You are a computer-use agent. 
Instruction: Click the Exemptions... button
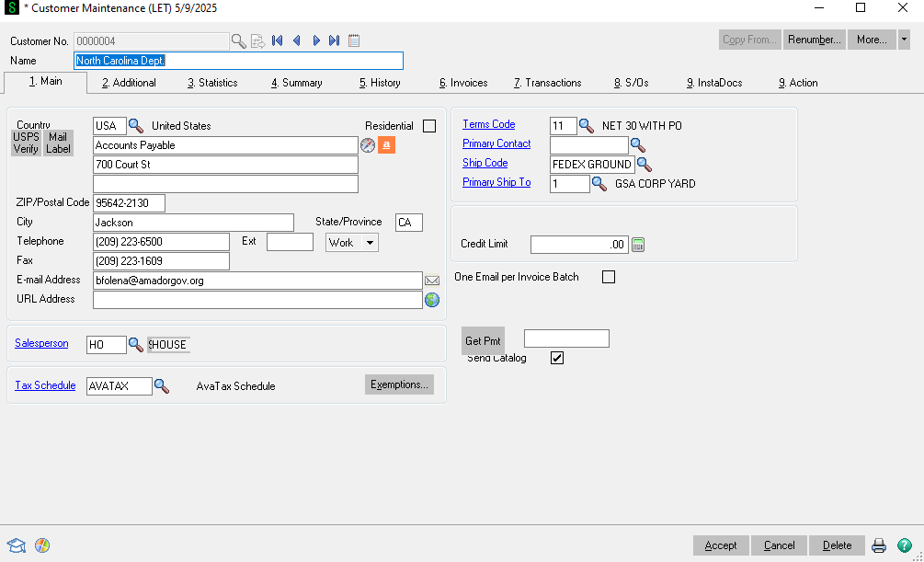399,384
